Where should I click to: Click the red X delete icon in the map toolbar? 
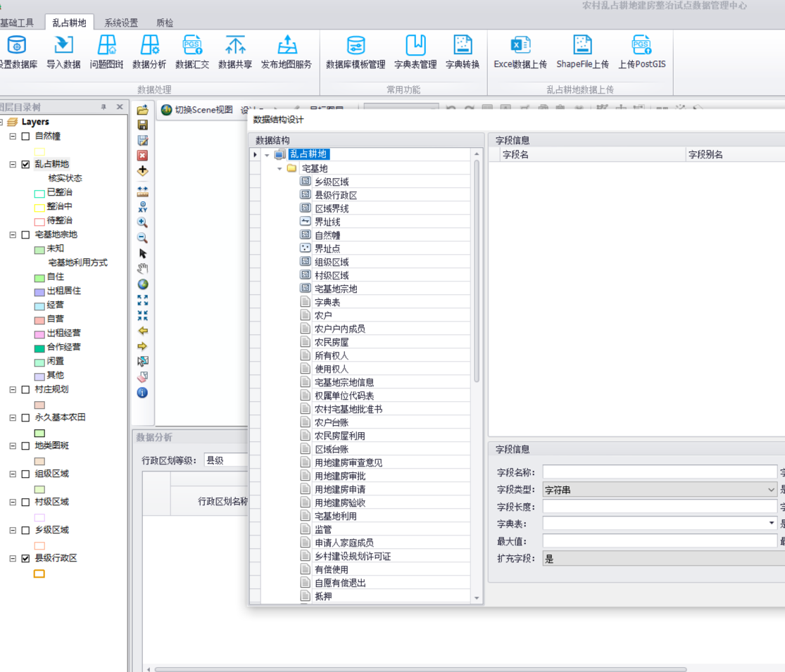coord(143,156)
